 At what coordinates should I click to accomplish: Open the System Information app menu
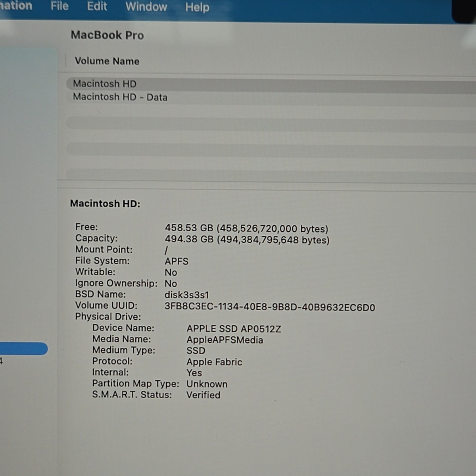pos(16,6)
